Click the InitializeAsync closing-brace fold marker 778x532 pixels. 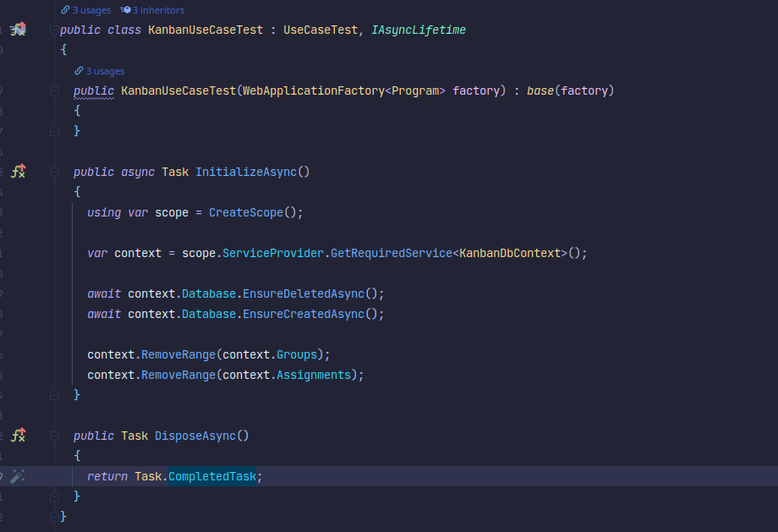click(54, 395)
